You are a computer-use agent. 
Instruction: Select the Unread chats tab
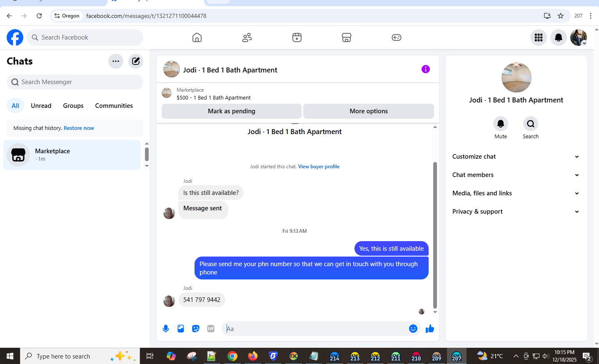(x=41, y=106)
